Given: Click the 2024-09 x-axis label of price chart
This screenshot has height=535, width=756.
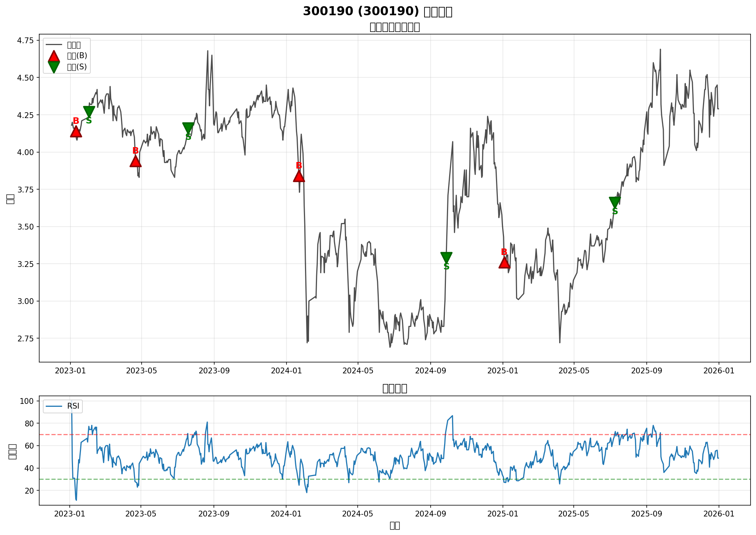Looking at the screenshot, I should (430, 371).
